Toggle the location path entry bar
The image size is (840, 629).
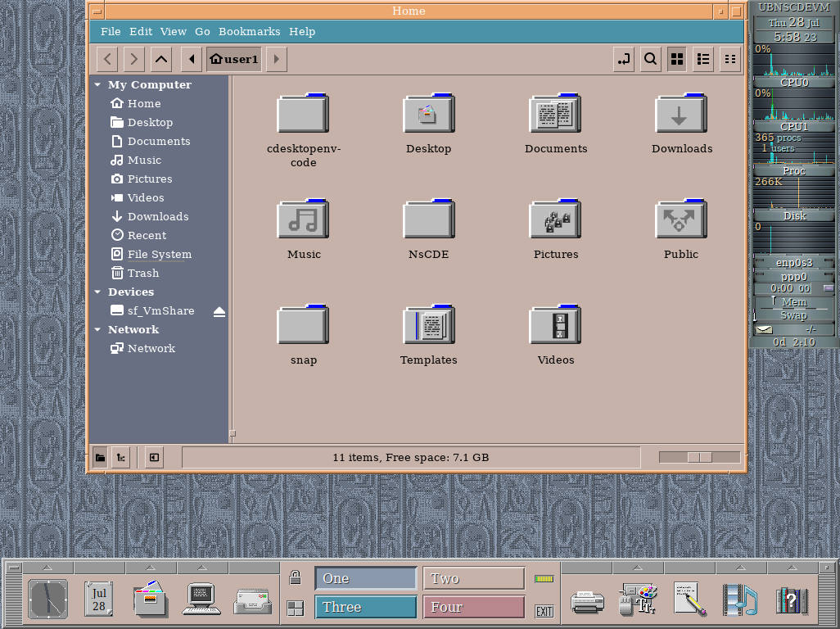tap(623, 59)
